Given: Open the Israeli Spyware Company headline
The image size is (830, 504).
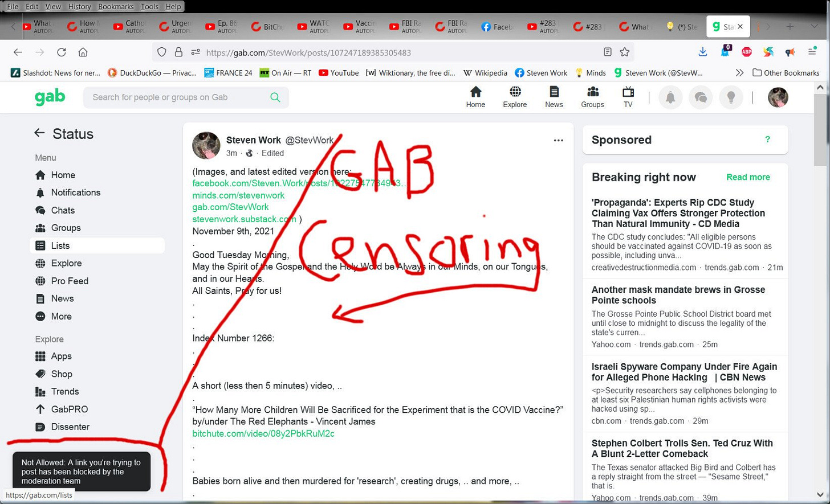Looking at the screenshot, I should [684, 372].
